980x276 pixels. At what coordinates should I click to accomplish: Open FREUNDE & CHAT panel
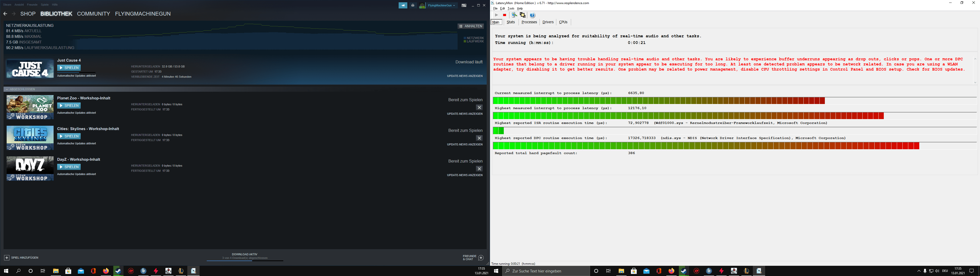[473, 258]
